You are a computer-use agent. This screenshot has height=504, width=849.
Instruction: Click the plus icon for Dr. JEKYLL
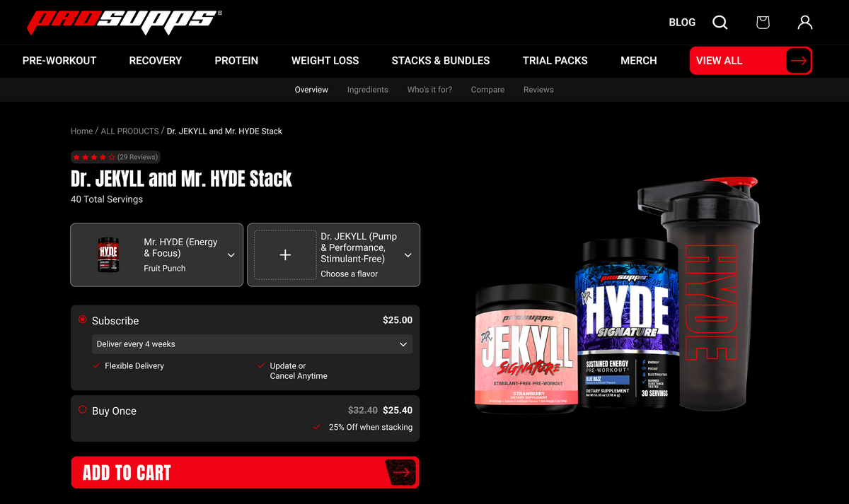(x=285, y=255)
